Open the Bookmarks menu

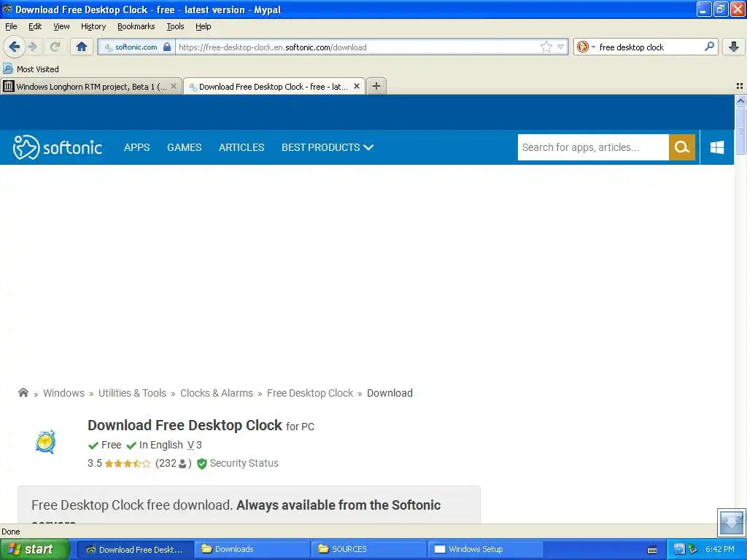tap(136, 26)
